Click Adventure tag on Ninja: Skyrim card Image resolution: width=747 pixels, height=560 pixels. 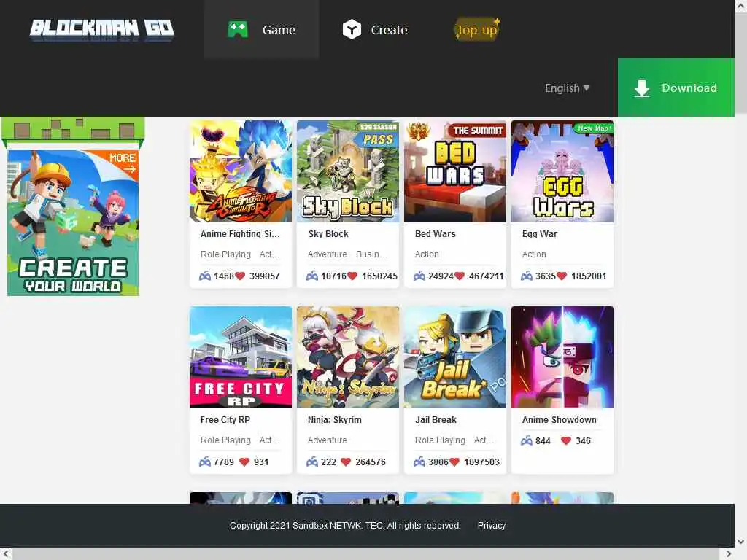pos(328,440)
